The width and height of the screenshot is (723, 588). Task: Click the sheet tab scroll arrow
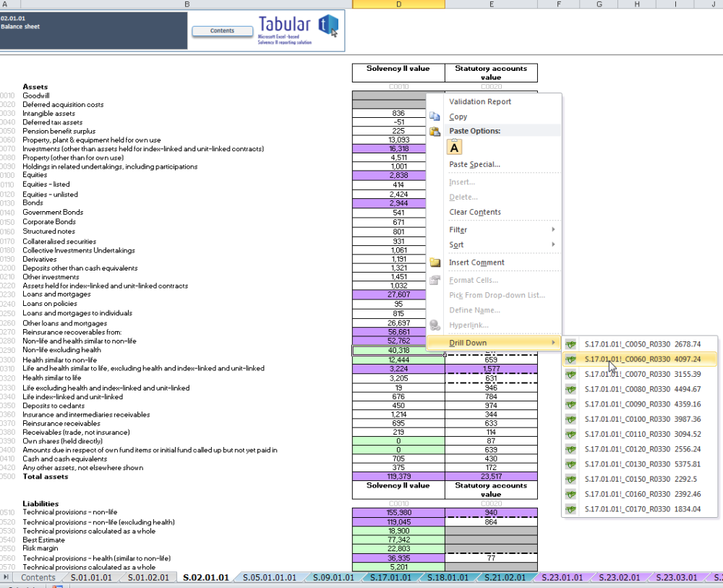point(6,577)
